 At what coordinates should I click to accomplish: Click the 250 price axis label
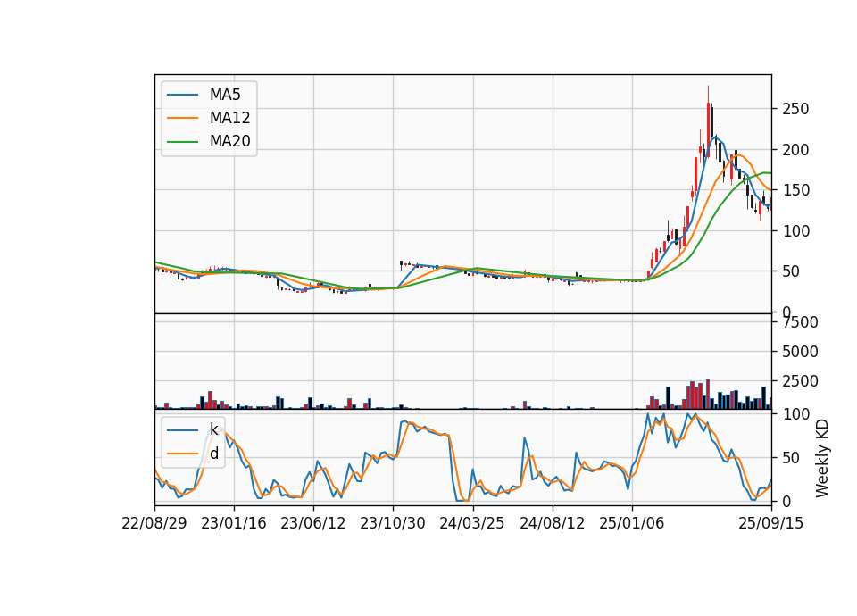(795, 109)
